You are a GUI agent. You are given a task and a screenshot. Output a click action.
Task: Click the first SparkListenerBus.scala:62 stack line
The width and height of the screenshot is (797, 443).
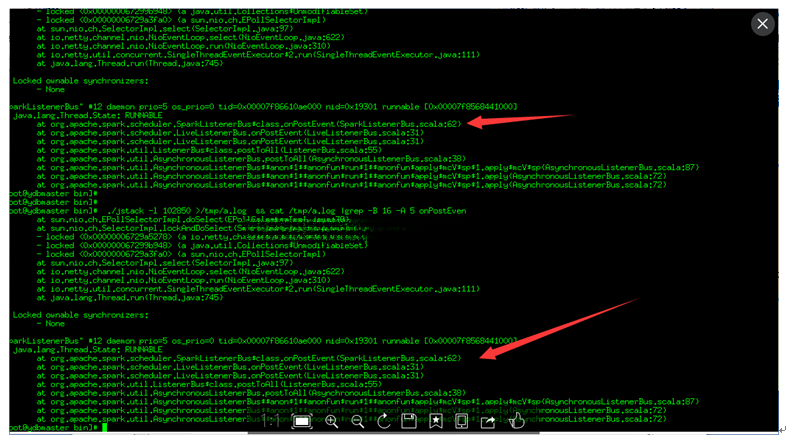pyautogui.click(x=249, y=124)
